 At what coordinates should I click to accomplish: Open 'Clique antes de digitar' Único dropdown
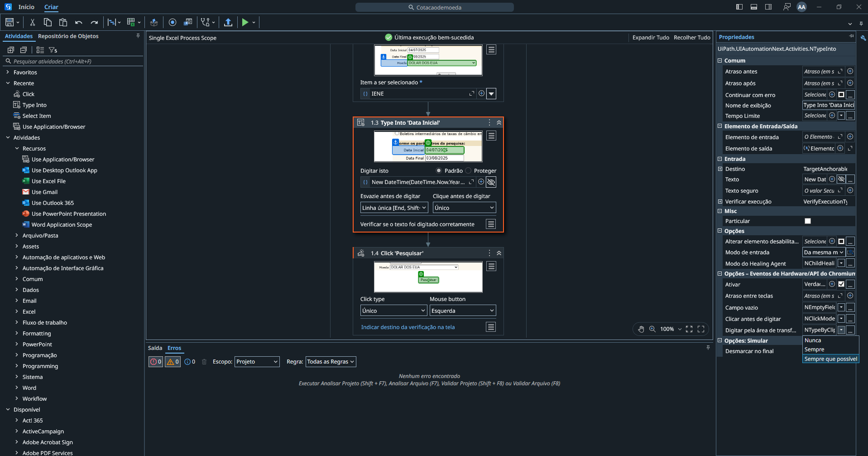[464, 208]
